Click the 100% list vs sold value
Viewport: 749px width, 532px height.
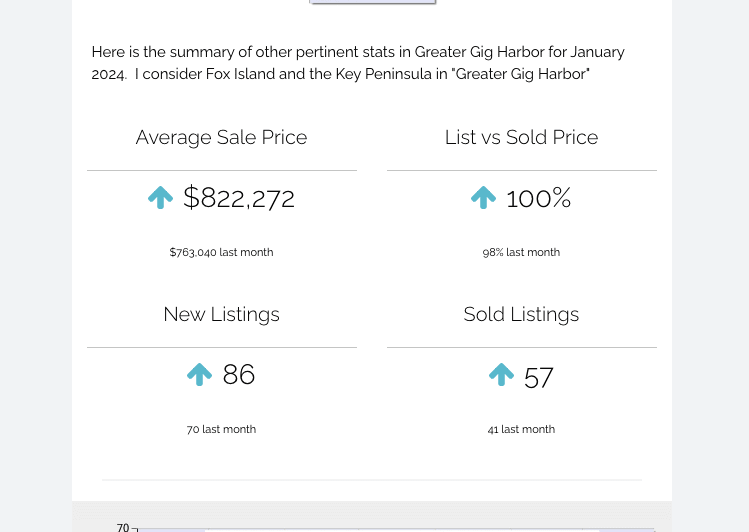pos(538,198)
